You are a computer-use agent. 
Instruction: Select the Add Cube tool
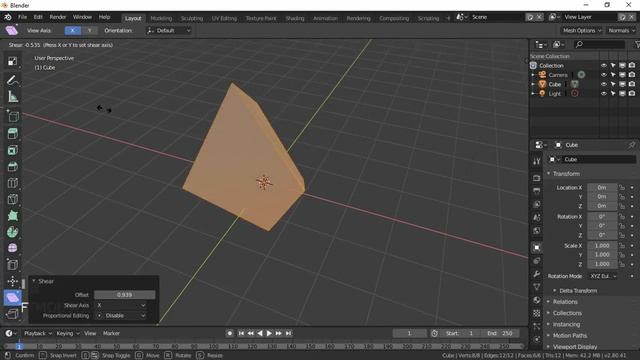(x=13, y=116)
